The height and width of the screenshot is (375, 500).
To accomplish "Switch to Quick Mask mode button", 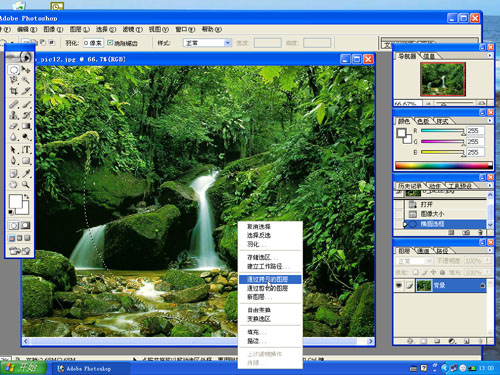I will click(x=26, y=226).
